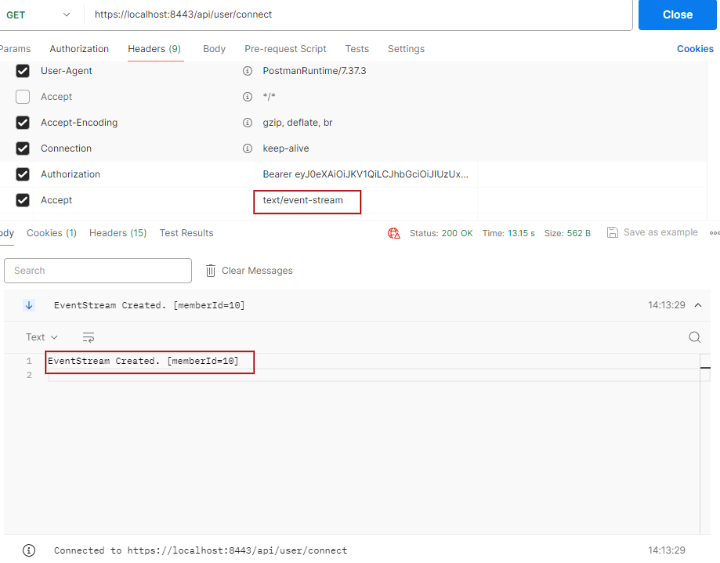
Task: Open info icon for Accept-Encoding header
Action: [247, 123]
